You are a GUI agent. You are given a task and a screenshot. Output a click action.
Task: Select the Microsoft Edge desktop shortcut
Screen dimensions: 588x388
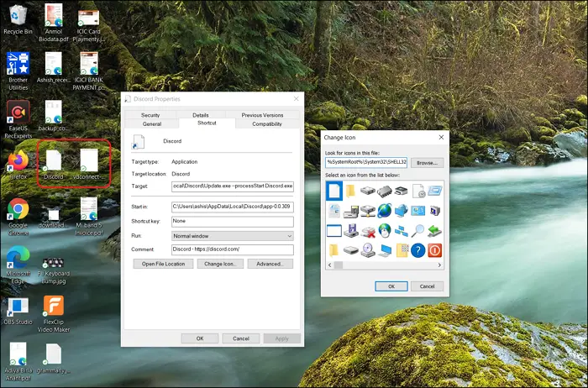coord(18,260)
